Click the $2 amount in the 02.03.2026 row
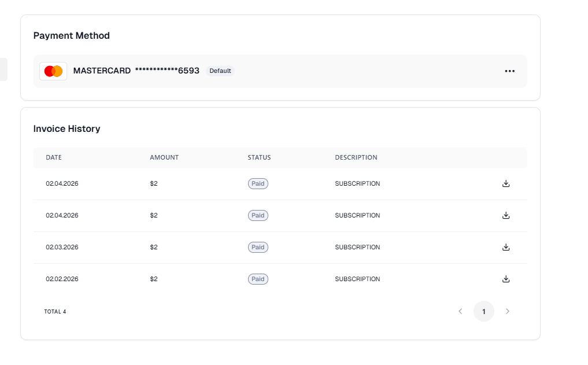The height and width of the screenshot is (365, 588). (154, 248)
